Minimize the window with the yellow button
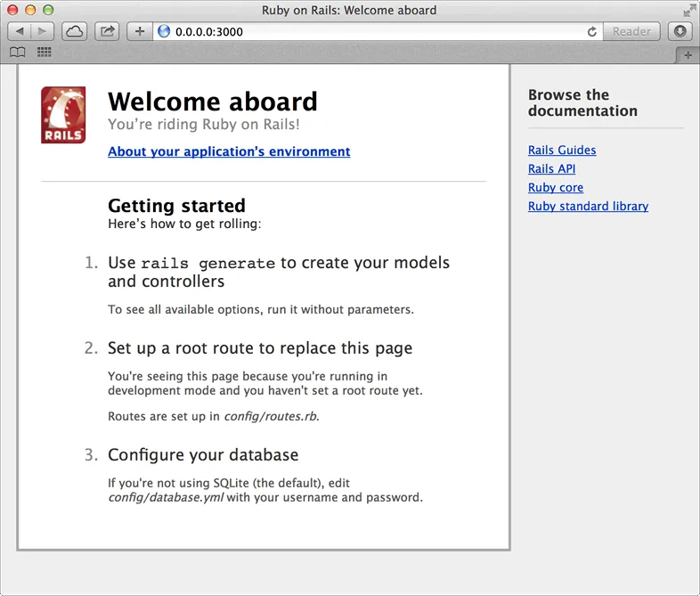Screen dimensions: 700x596 pos(30,10)
